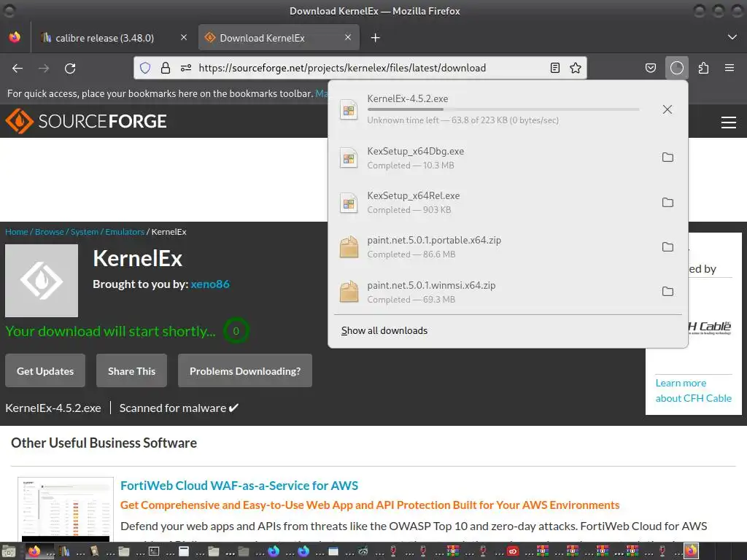747x560 pixels.
Task: Open tracking protection shield icon
Action: point(145,68)
